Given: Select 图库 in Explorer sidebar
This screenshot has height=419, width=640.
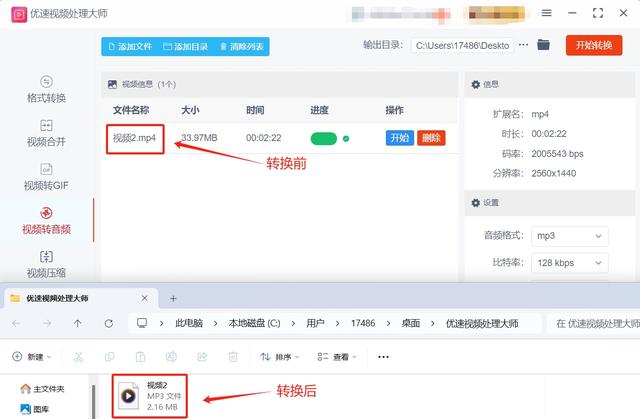Looking at the screenshot, I should point(34,409).
